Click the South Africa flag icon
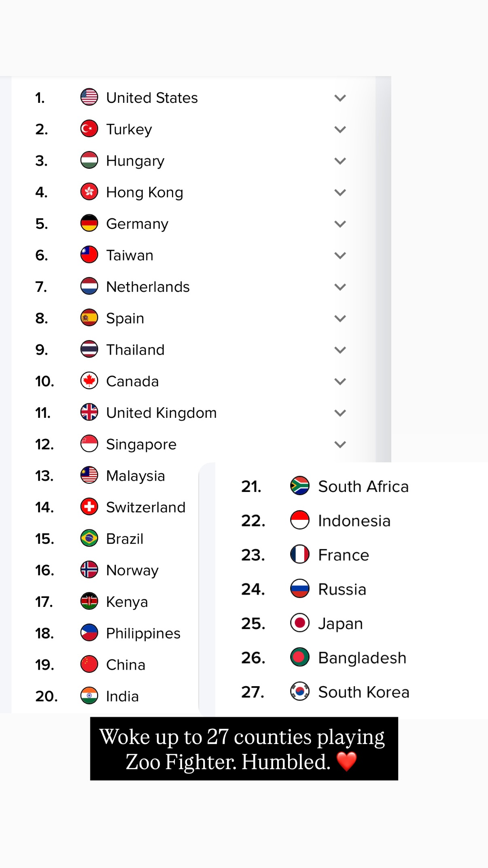The height and width of the screenshot is (868, 488). 300,486
